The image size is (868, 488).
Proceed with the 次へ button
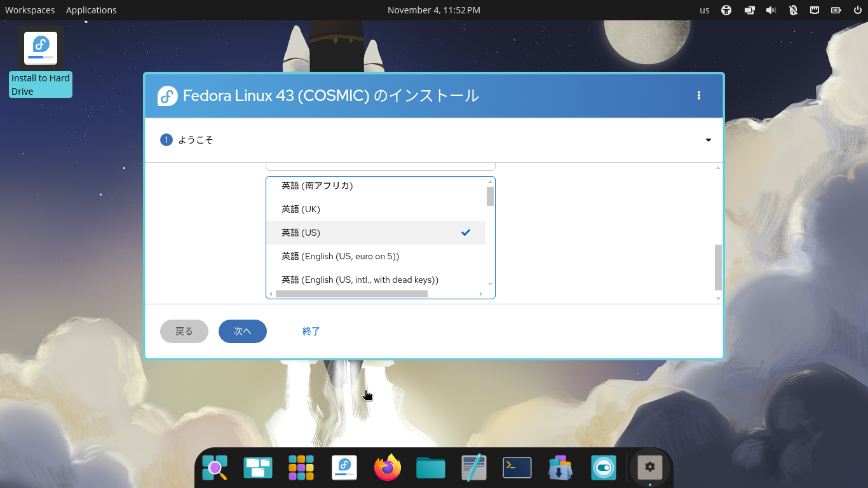coord(243,331)
